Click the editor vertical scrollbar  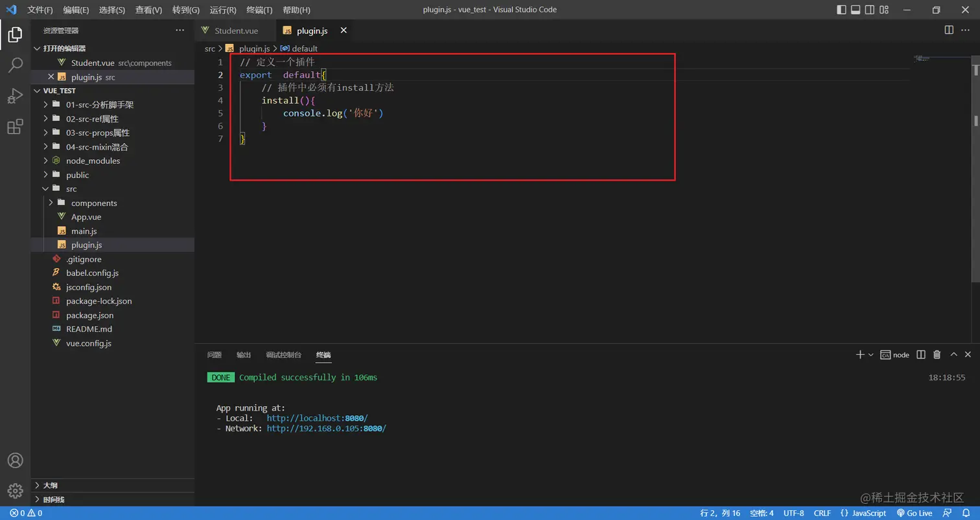coord(975,168)
